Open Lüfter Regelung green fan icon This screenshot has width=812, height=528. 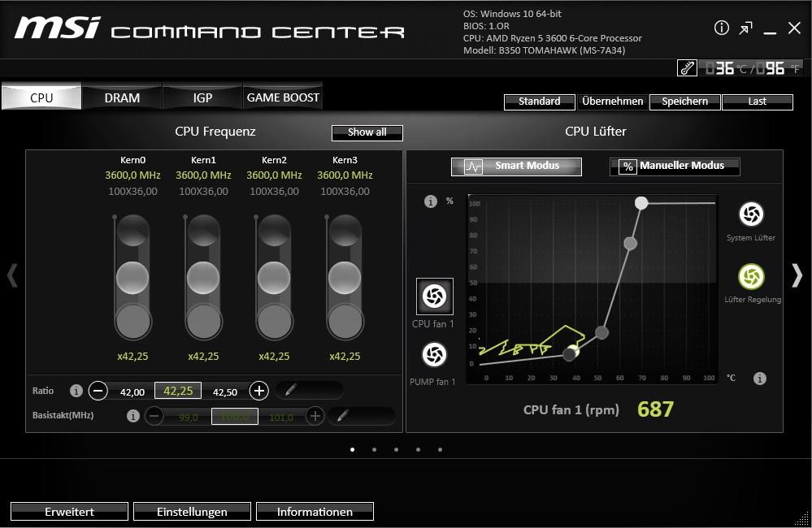coord(751,276)
